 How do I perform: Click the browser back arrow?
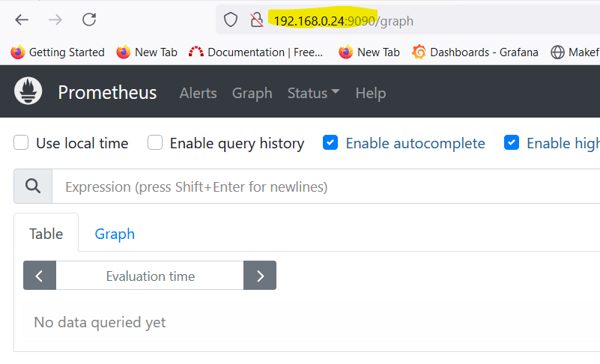pyautogui.click(x=22, y=20)
